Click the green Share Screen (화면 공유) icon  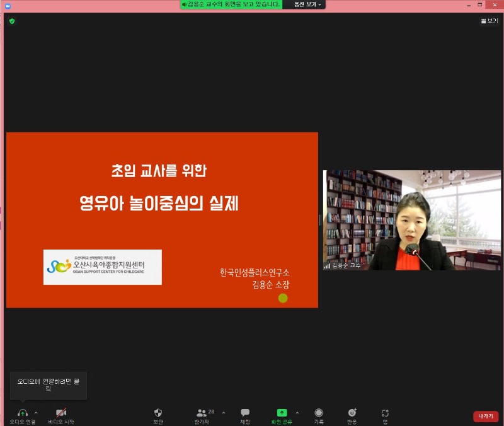click(x=282, y=413)
